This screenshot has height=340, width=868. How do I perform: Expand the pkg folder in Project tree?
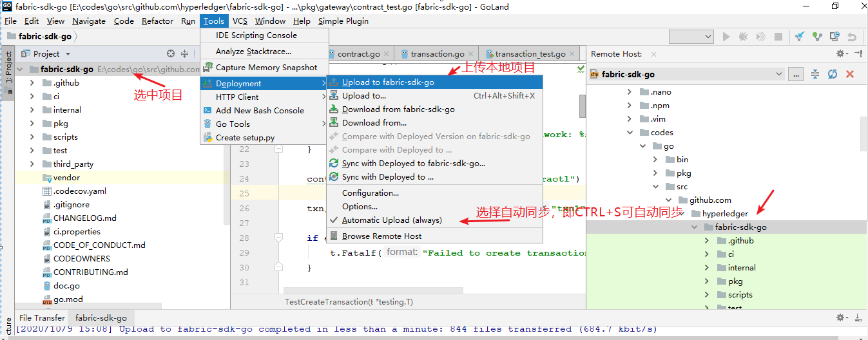[x=32, y=123]
